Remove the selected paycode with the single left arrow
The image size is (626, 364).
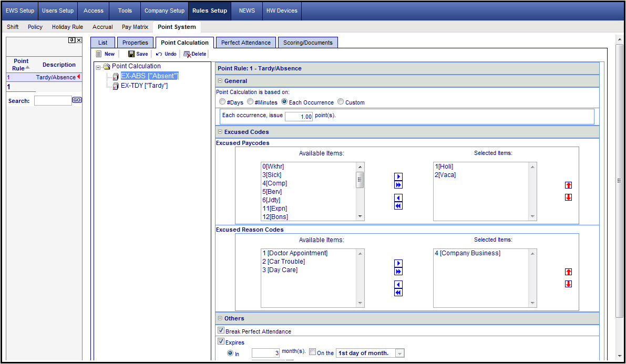point(398,197)
